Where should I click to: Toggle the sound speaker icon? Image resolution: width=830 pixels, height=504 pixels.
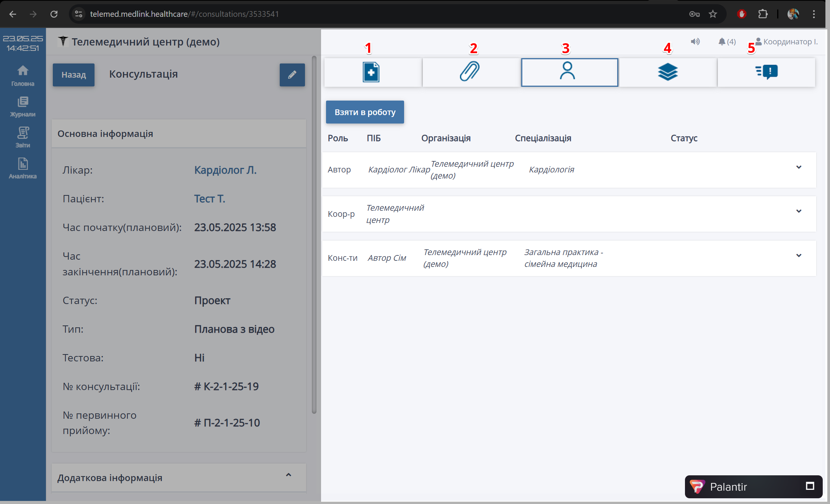tap(695, 42)
